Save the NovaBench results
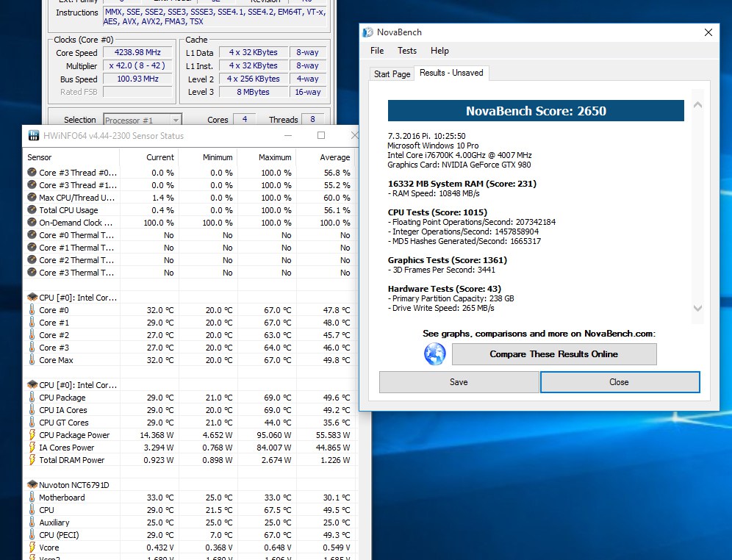732x560 pixels. coord(459,382)
